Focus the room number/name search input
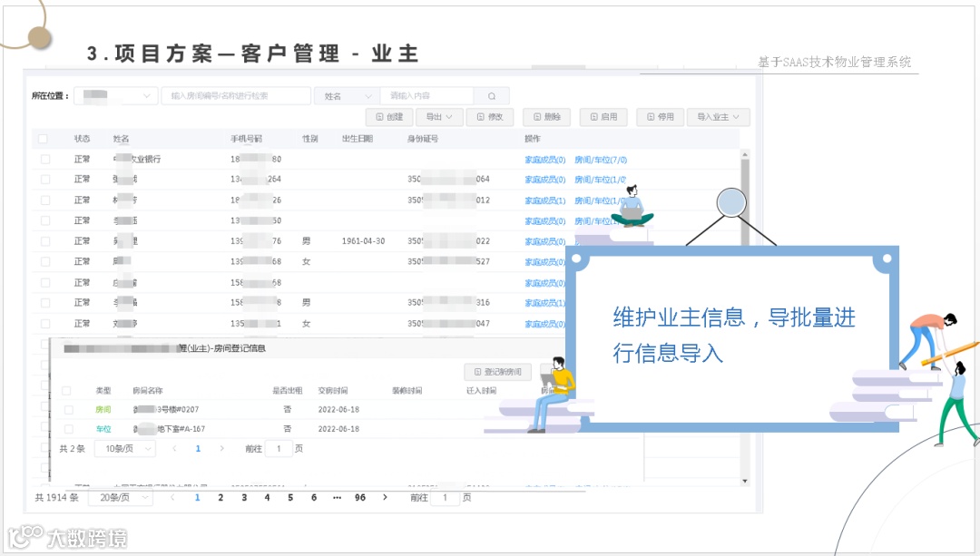The image size is (980, 556). click(236, 95)
